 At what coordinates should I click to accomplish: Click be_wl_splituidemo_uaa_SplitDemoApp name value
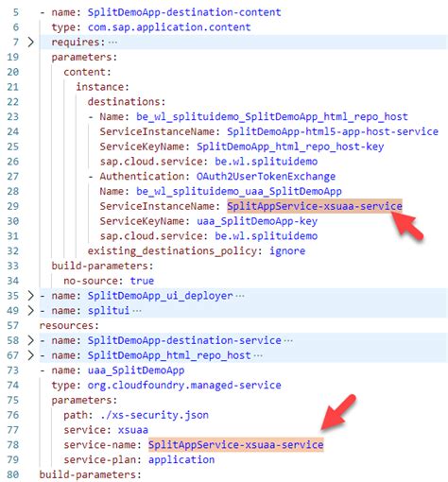click(x=239, y=191)
